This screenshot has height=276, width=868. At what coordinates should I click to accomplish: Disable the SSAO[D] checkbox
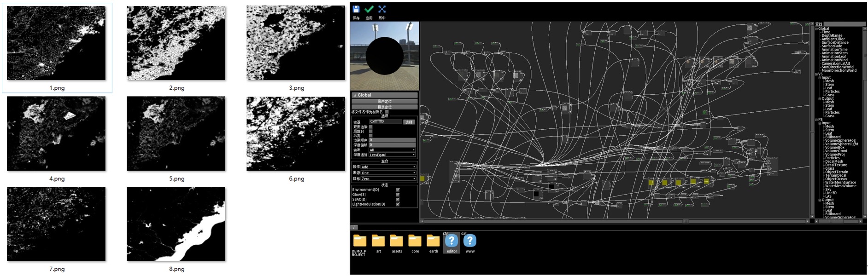coord(398,199)
